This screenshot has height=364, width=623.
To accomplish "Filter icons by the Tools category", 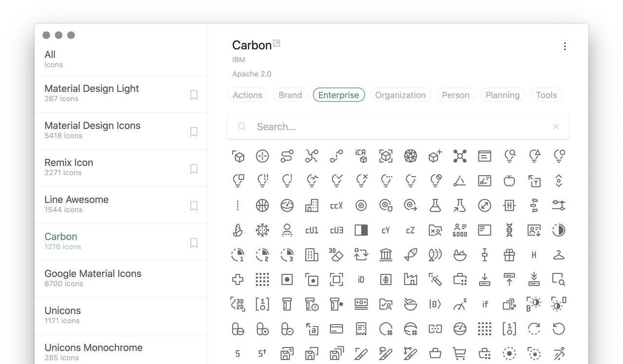I will [x=546, y=95].
